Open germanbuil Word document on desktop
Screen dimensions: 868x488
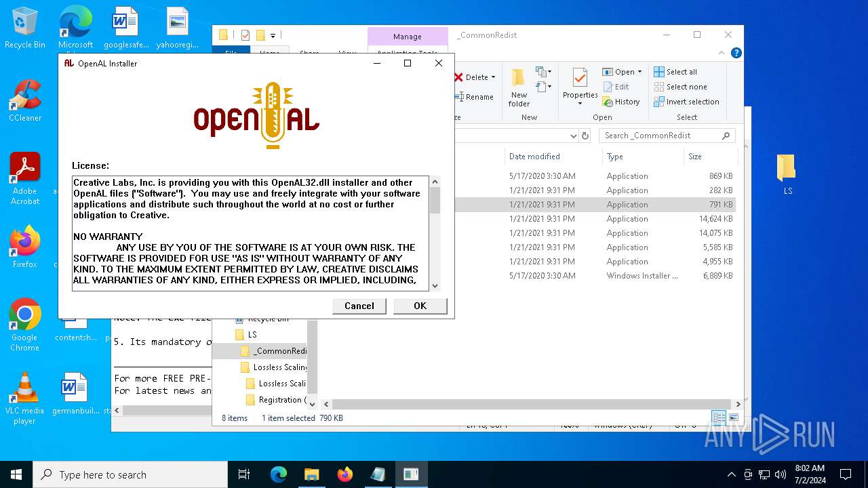[75, 394]
